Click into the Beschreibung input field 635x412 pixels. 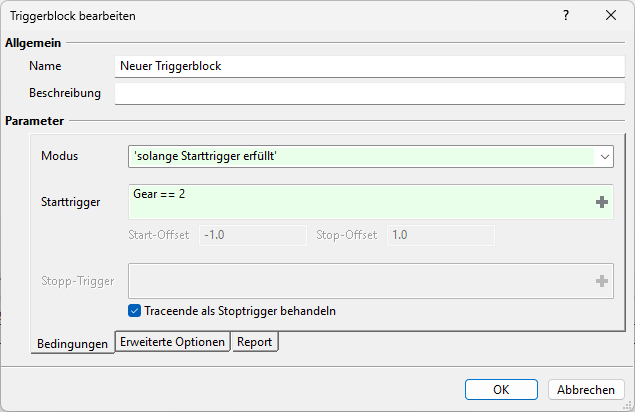370,94
